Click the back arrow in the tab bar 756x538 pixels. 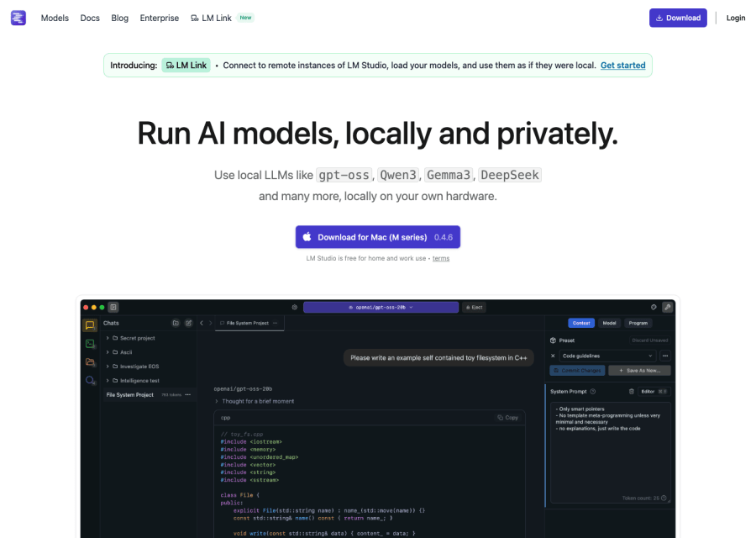click(x=202, y=323)
